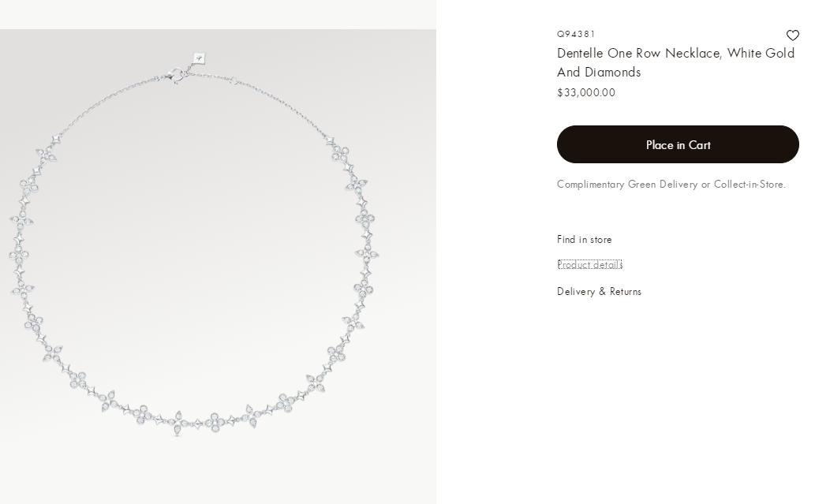The height and width of the screenshot is (504, 815).
Task: Click the Collect-in-Store wording
Action: pos(749,185)
